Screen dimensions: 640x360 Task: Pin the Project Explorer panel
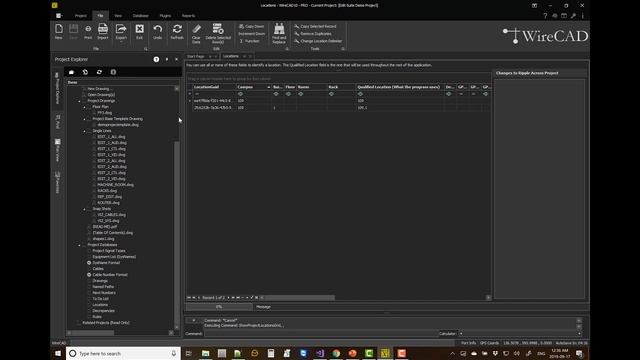(167, 60)
